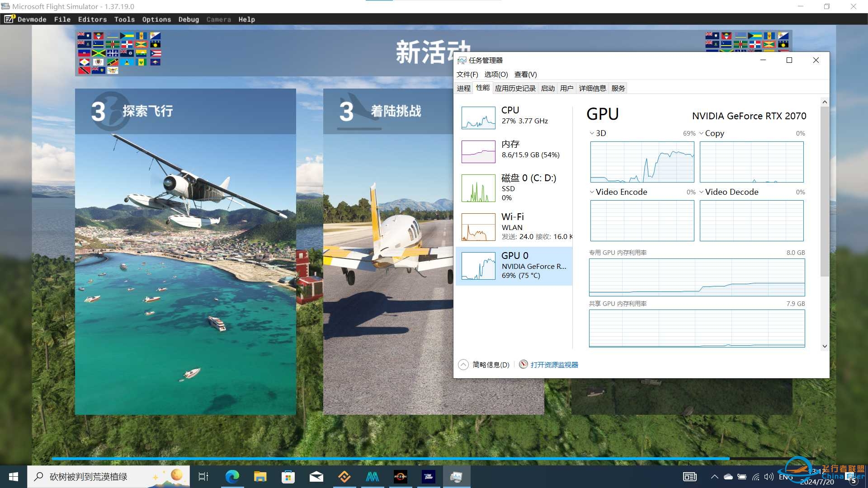Select the GPU 0 NVIDIA GeForce entry
The width and height of the screenshot is (868, 488).
514,266
